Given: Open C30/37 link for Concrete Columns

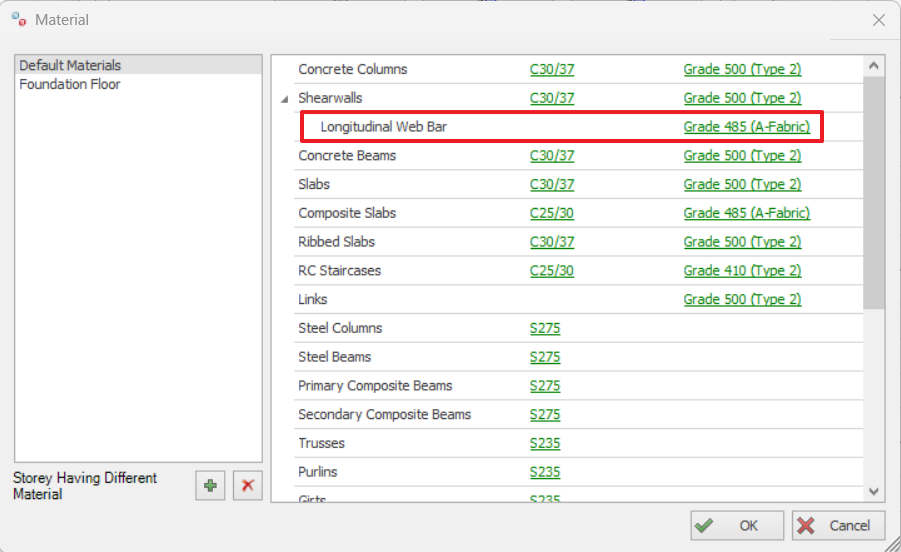Looking at the screenshot, I should (552, 70).
